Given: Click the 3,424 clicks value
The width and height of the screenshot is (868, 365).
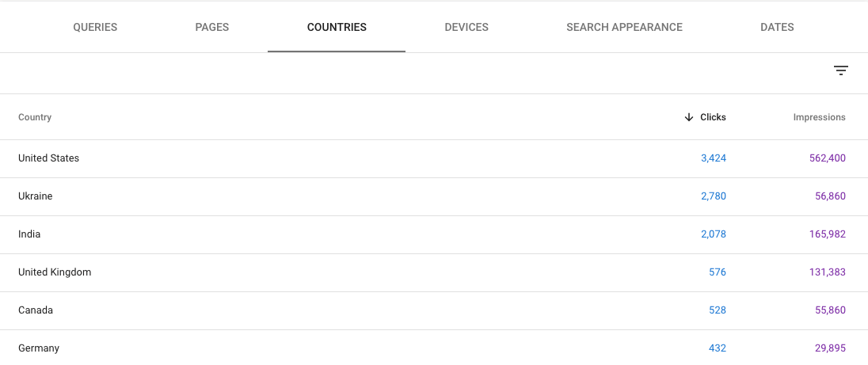Looking at the screenshot, I should coord(713,158).
